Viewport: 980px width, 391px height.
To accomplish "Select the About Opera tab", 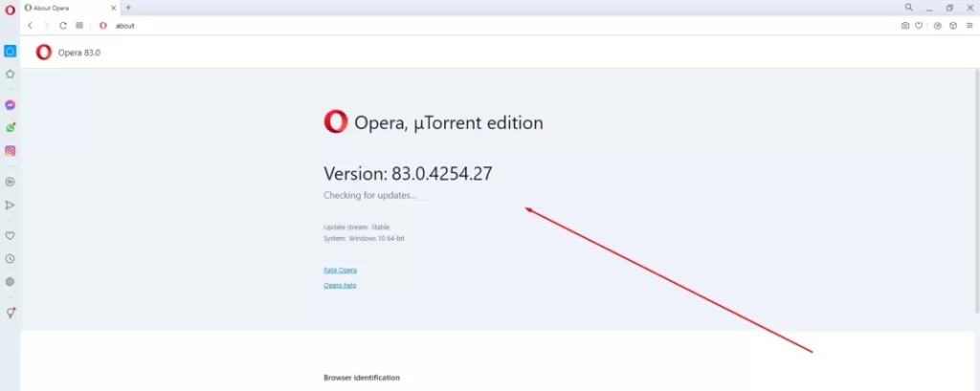I will (70, 8).
